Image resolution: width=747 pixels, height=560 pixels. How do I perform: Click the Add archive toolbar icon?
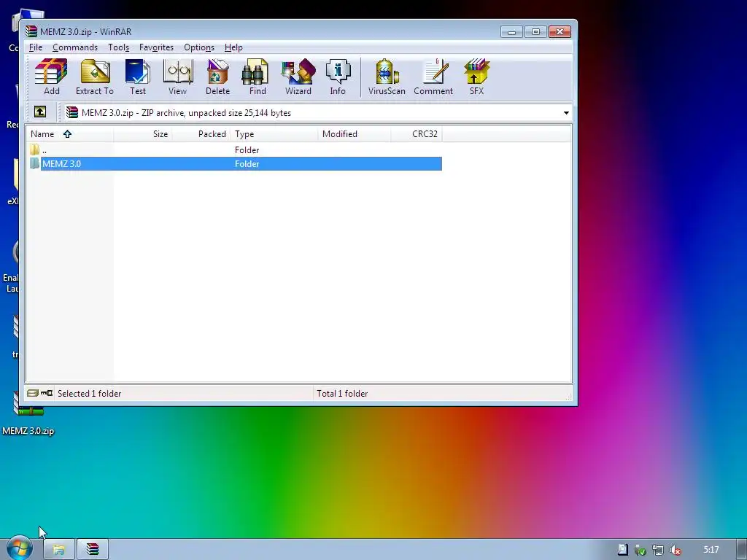[x=52, y=77]
